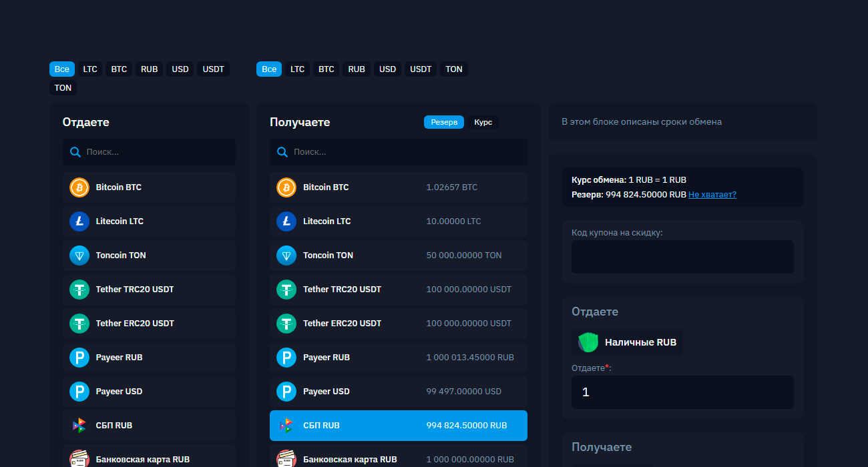Click the reserve value "1 000 013.45000 RUB"
The width and height of the screenshot is (868, 467).
pos(470,358)
